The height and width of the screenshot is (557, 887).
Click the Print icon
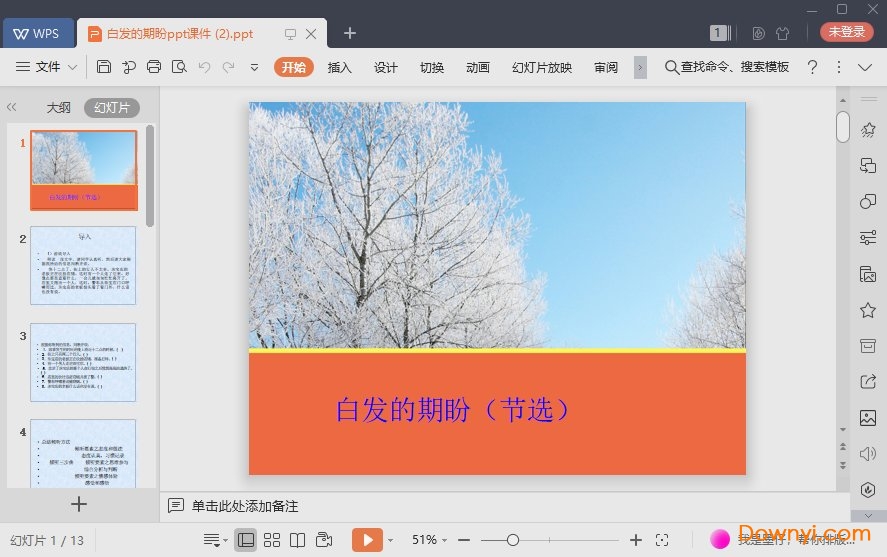click(154, 67)
